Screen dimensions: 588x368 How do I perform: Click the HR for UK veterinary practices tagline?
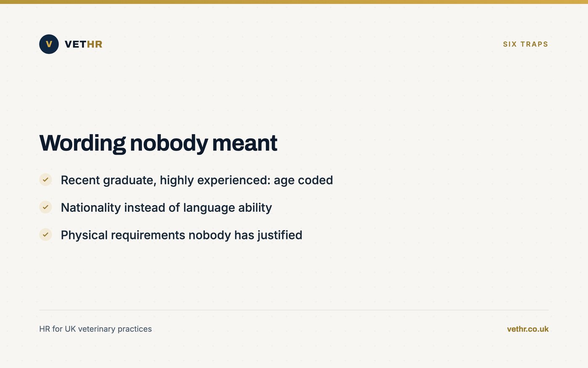tap(95, 329)
